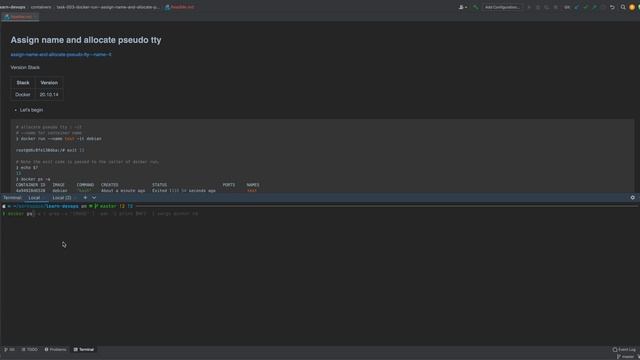Screen dimensions: 640x360
Task: Click the task-003-docker-run breadcrumb folder
Action: point(107,7)
